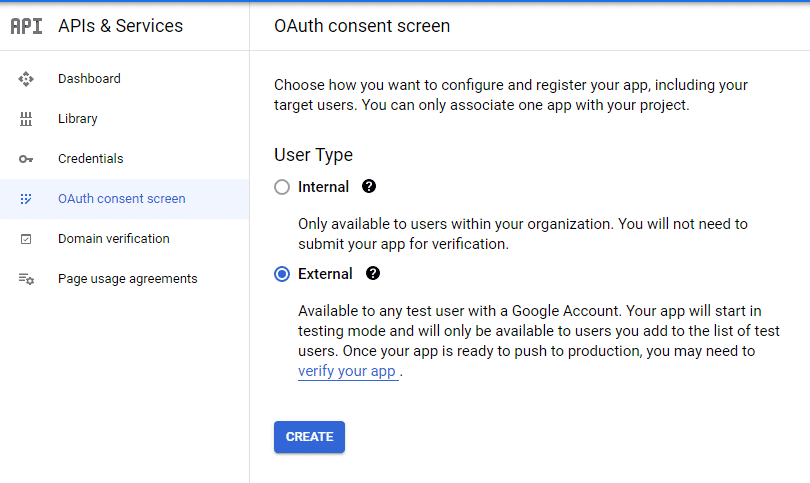Select the External user type radio button
The image size is (810, 483).
(x=282, y=274)
